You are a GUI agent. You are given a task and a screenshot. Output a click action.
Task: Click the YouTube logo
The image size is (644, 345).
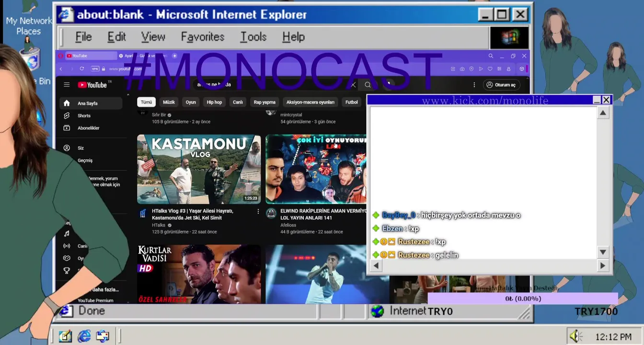92,85
